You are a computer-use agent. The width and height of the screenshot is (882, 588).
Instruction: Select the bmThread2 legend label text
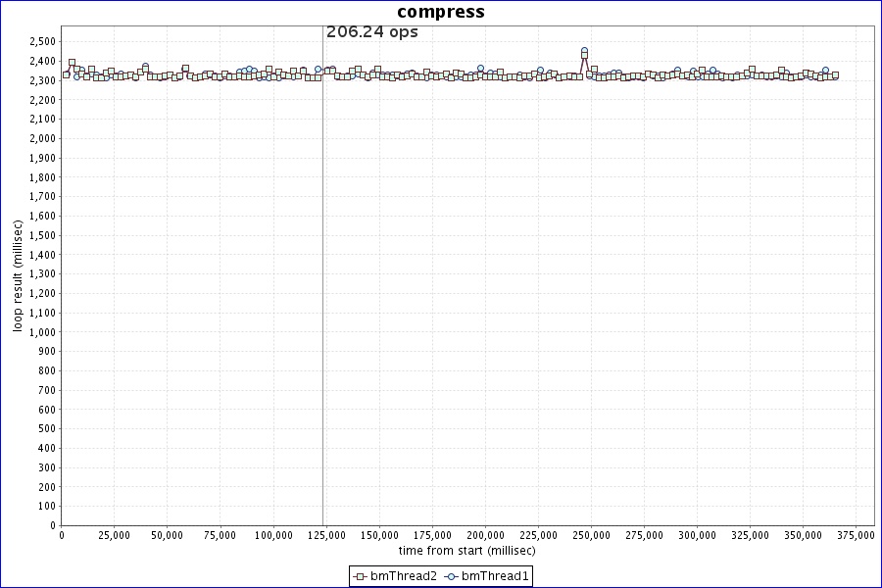404,576
